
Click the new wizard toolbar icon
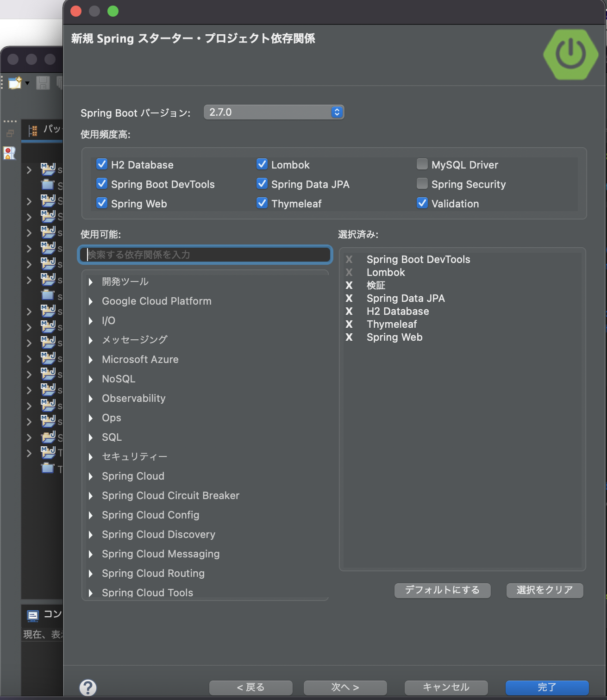click(x=15, y=83)
